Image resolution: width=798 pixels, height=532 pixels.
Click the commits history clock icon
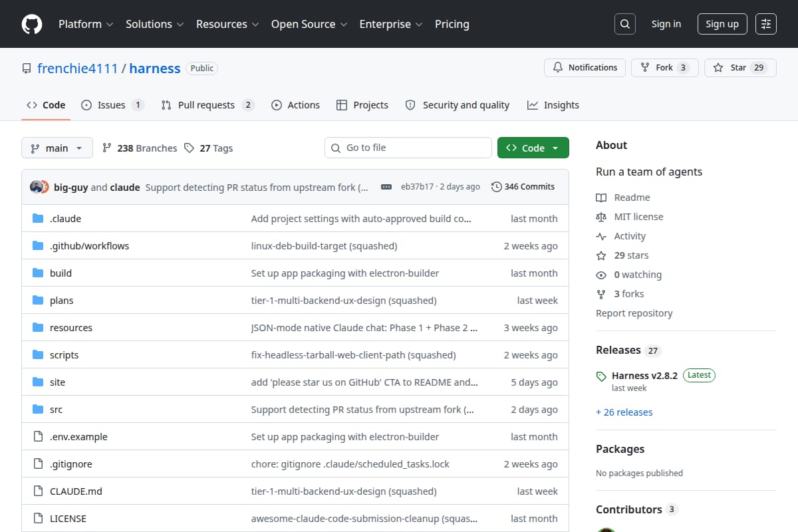coord(496,187)
